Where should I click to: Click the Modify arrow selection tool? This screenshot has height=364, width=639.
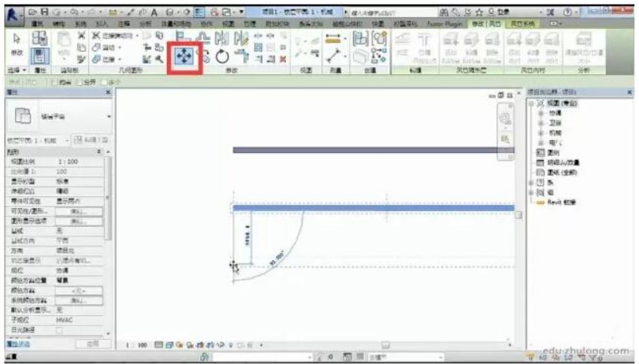tap(17, 39)
